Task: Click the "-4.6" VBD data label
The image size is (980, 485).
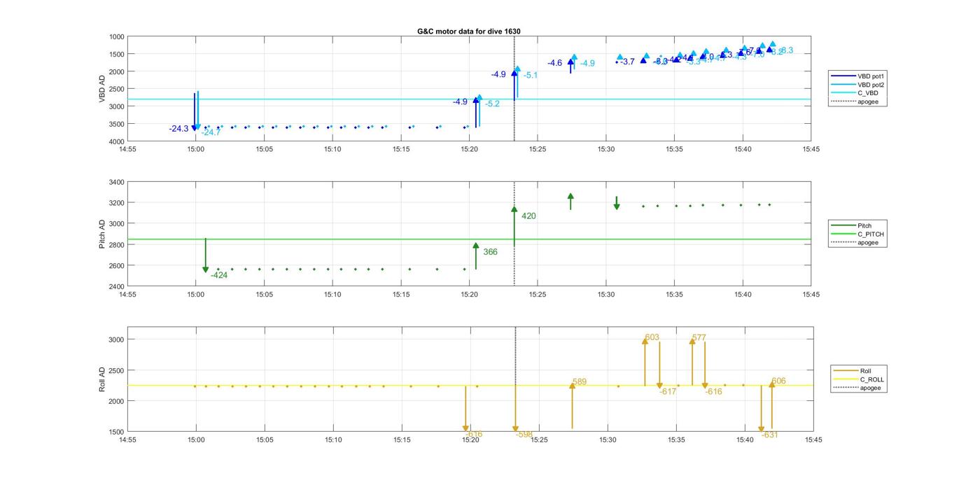Action: (x=554, y=63)
